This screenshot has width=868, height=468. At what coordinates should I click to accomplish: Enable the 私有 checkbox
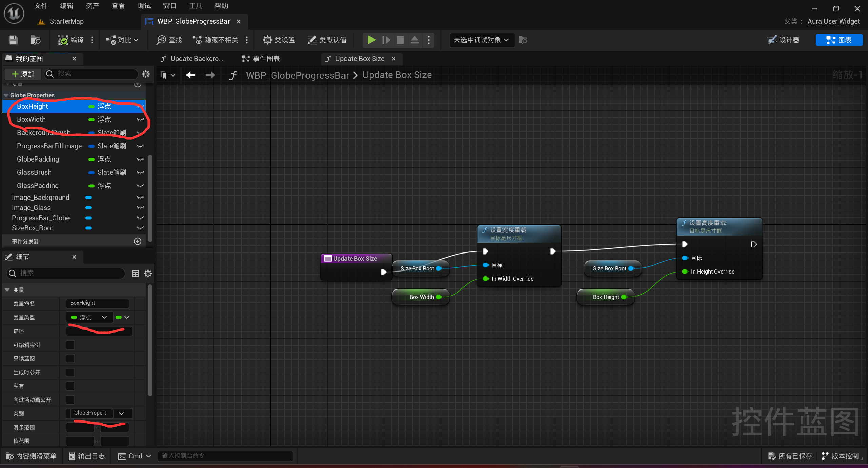pyautogui.click(x=70, y=386)
